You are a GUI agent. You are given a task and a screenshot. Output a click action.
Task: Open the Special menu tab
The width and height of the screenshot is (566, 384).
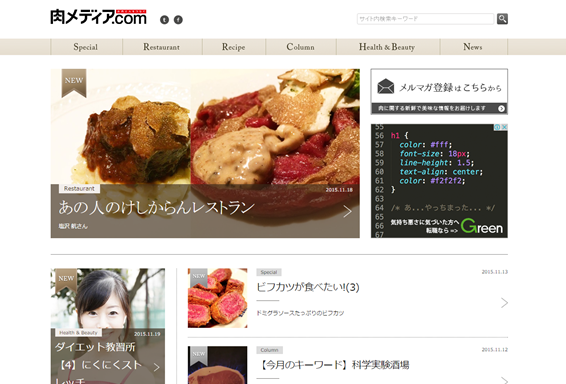coord(86,47)
